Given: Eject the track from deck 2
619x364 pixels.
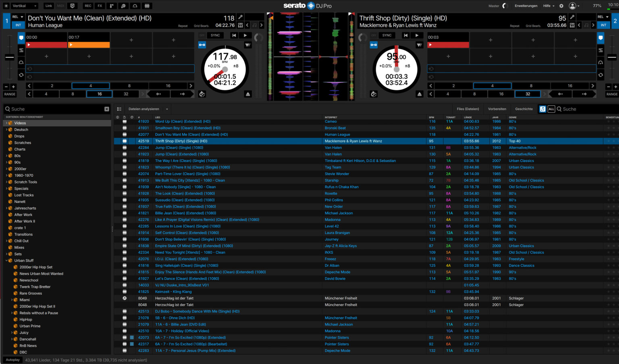Looking at the screenshot, I should tap(420, 94).
